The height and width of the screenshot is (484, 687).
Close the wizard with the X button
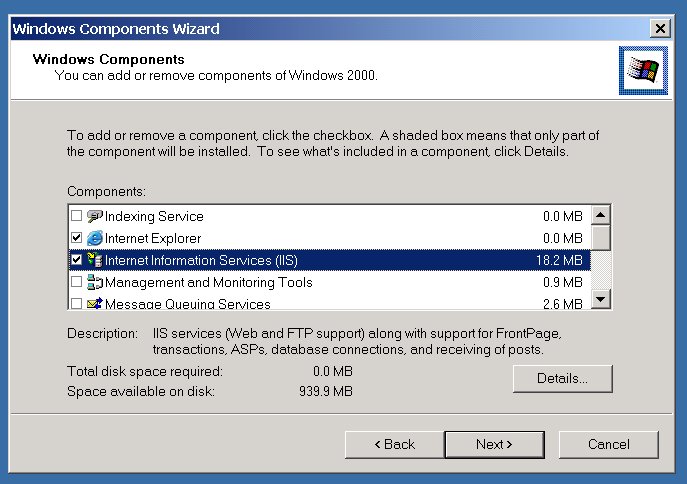[660, 29]
